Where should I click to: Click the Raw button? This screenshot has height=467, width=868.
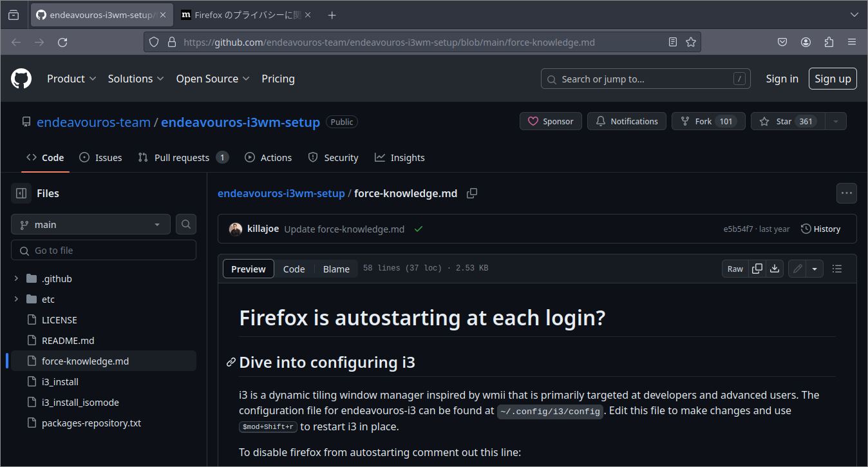coord(735,269)
